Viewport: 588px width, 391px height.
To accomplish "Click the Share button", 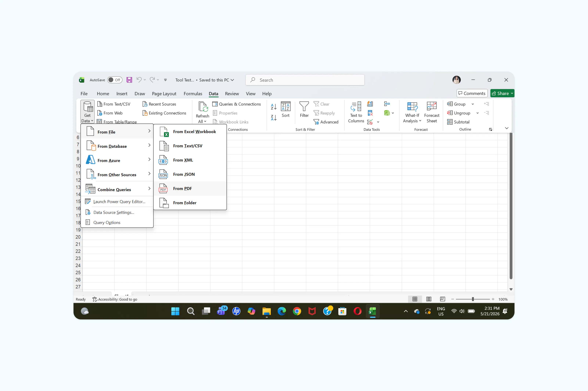I will [x=502, y=93].
